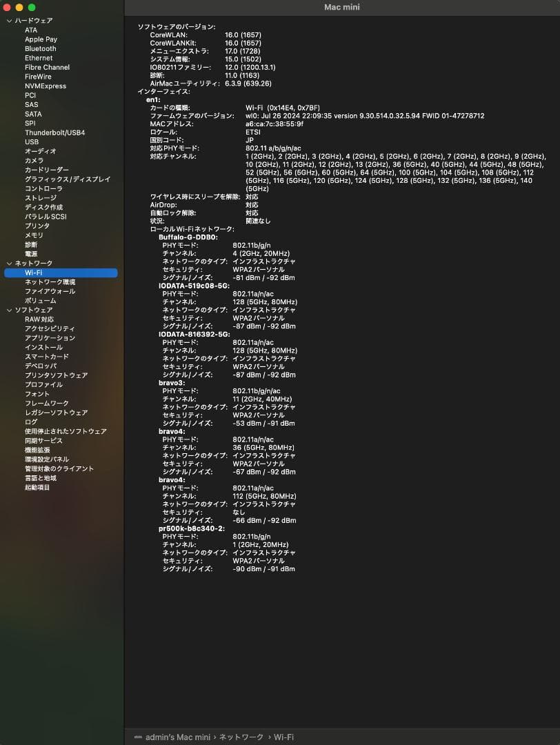Click the green zoom window button
This screenshot has height=745, width=560.
click(x=32, y=7)
